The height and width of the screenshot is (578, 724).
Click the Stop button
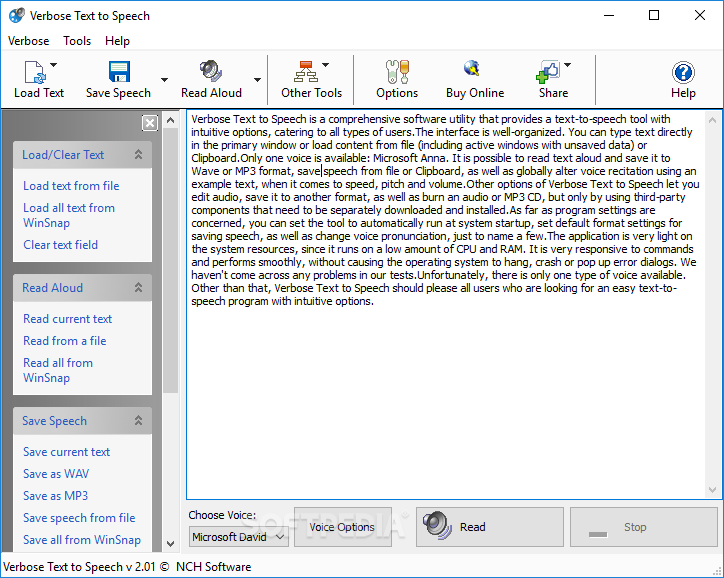click(644, 527)
